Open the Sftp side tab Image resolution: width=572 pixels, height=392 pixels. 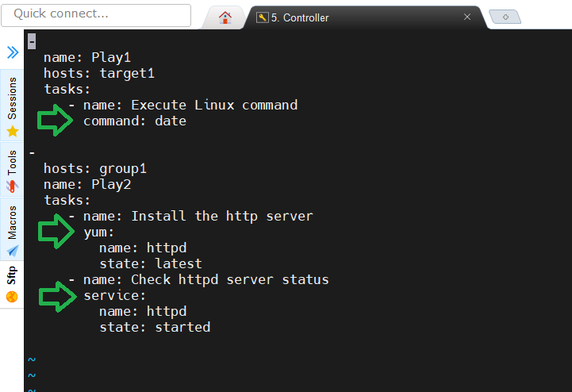click(x=12, y=284)
